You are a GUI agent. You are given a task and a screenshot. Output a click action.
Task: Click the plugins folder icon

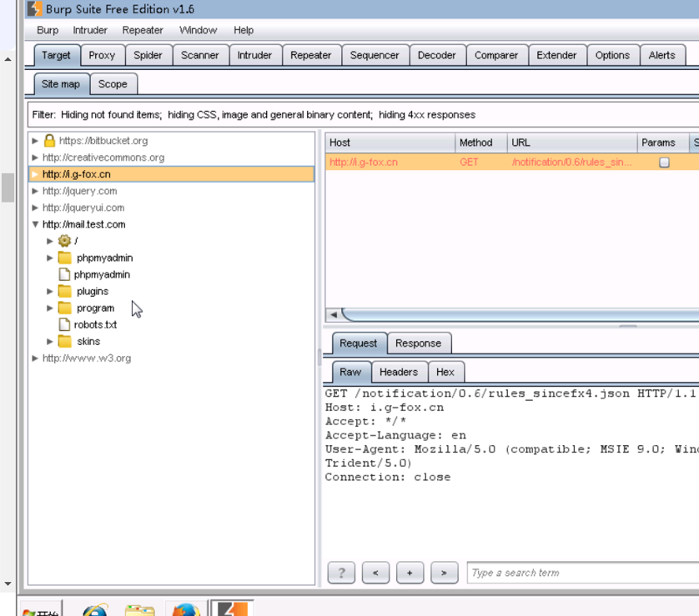65,291
